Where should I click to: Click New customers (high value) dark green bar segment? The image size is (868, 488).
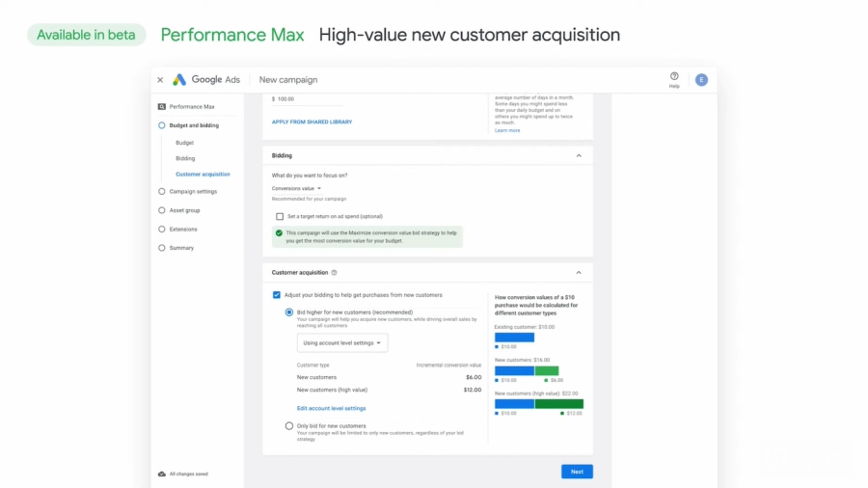point(558,404)
